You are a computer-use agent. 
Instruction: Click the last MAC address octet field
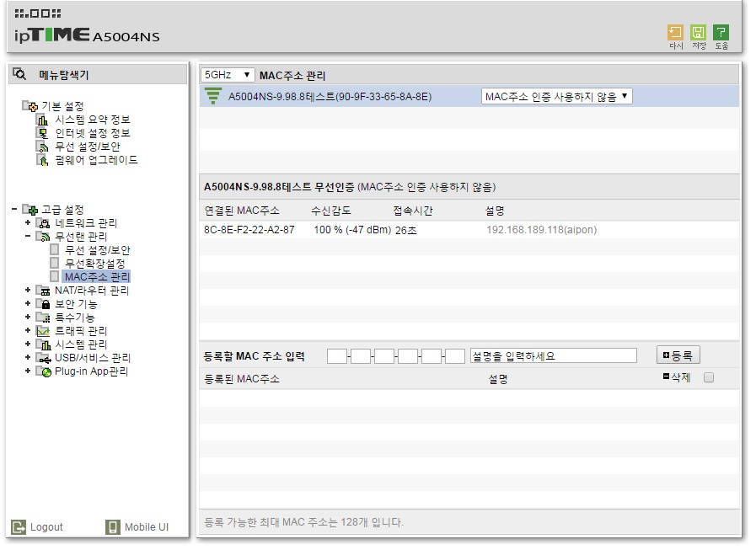[x=454, y=356]
